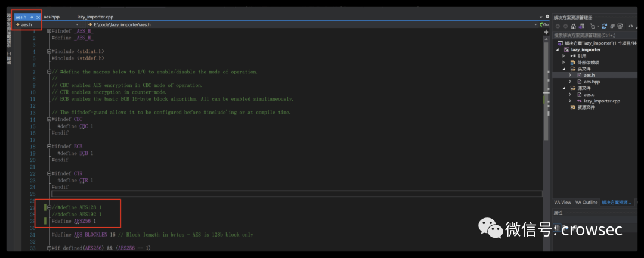Select the 解决方案资源... panel tab

coord(616,202)
